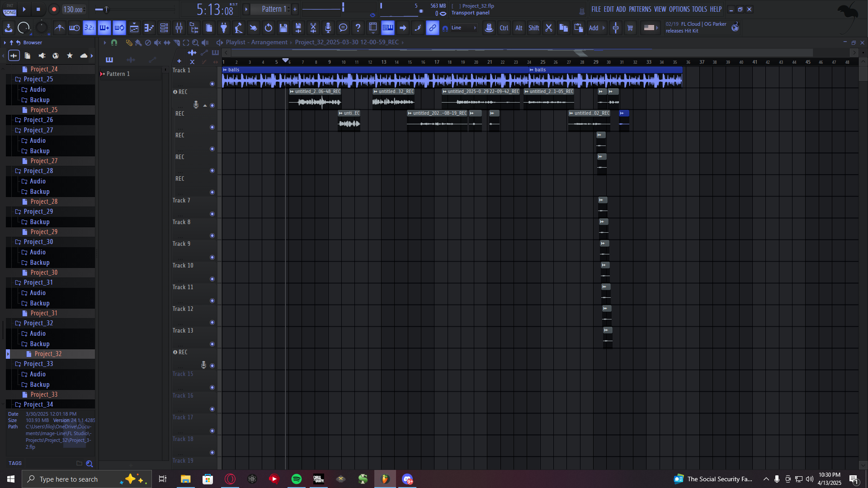868x488 pixels.
Task: Open the Pattern 1 selector dropdown
Action: (274, 9)
